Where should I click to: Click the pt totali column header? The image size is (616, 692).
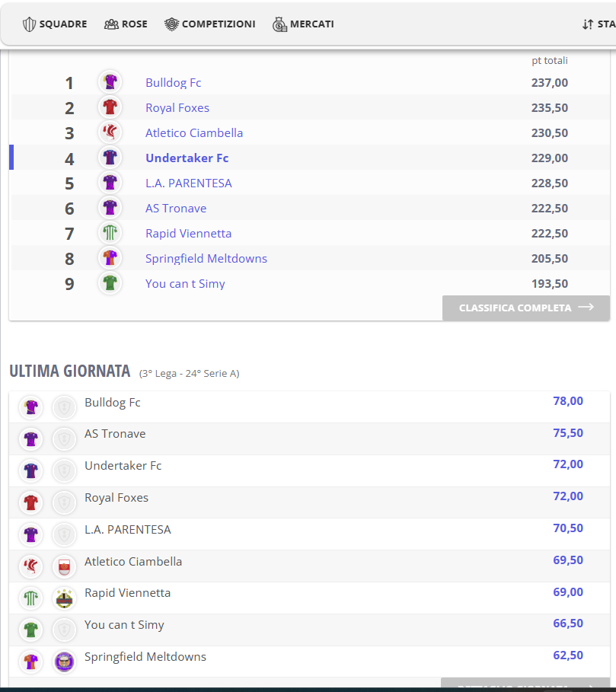point(549,60)
